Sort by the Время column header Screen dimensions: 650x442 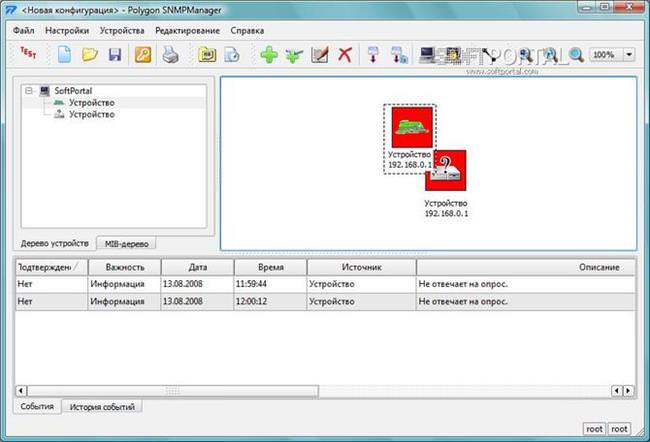[x=271, y=267]
